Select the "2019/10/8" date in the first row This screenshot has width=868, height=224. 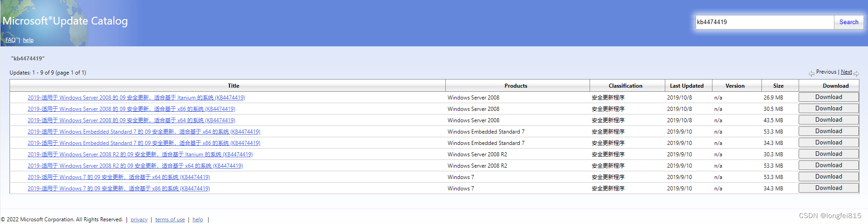pyautogui.click(x=679, y=98)
